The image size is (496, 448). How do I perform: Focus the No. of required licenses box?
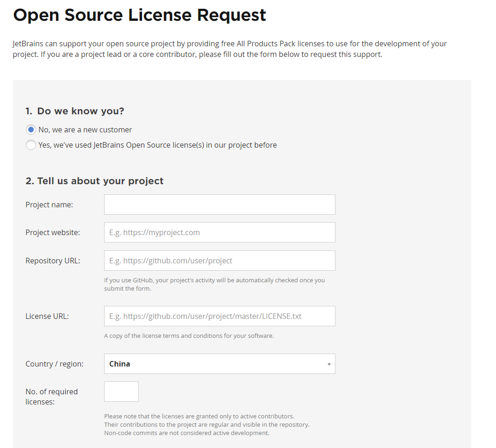[x=121, y=392]
